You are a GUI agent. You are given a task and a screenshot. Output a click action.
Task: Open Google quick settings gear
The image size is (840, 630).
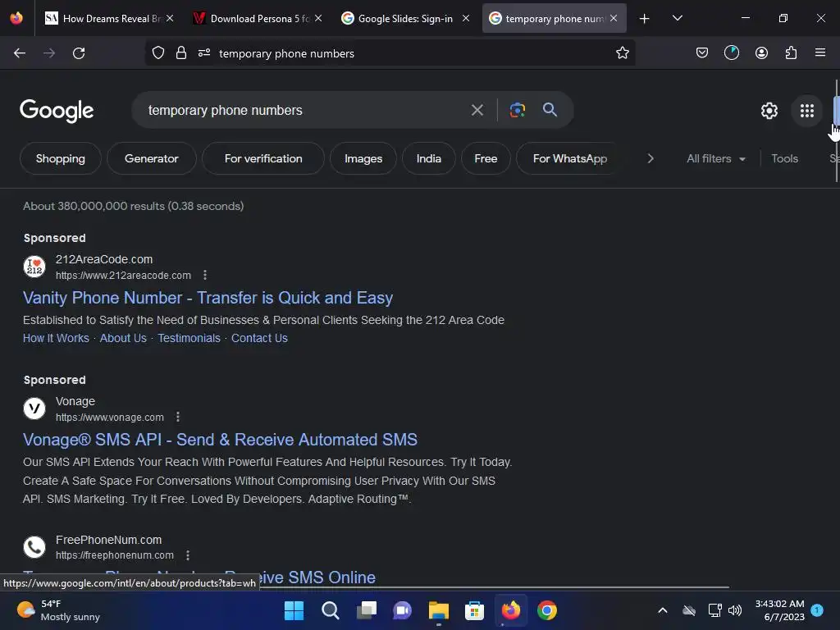[769, 111]
